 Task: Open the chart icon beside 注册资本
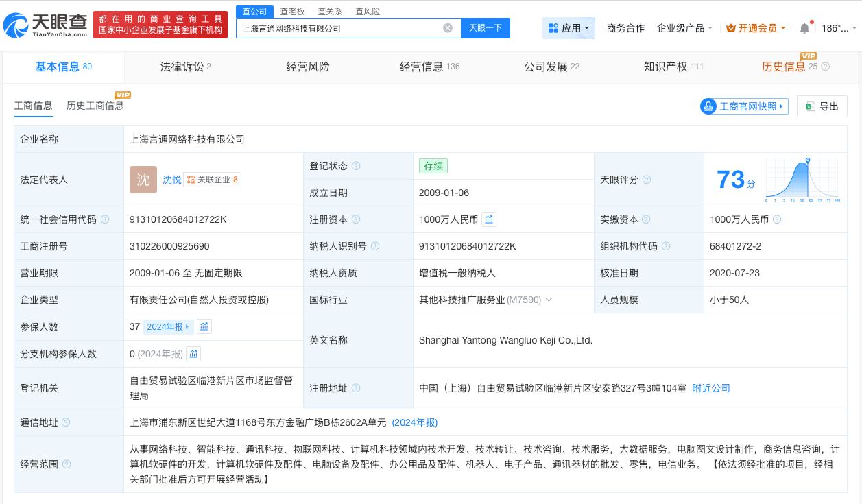[489, 219]
